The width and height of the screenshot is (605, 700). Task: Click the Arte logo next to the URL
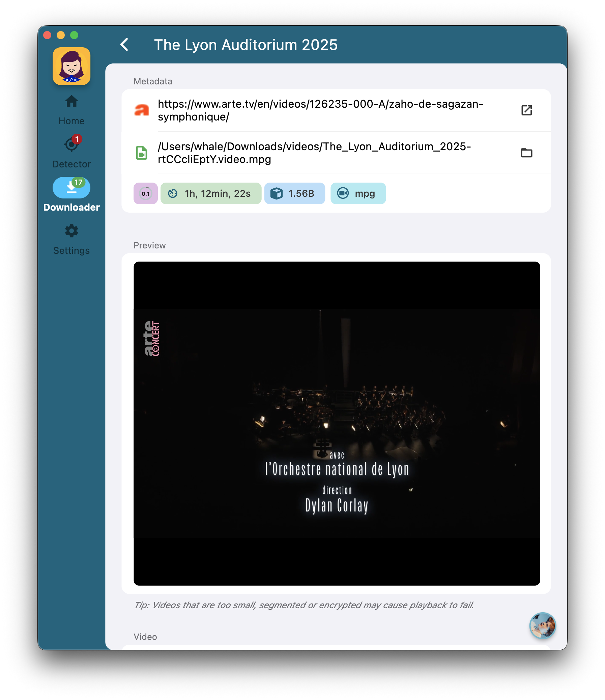142,110
